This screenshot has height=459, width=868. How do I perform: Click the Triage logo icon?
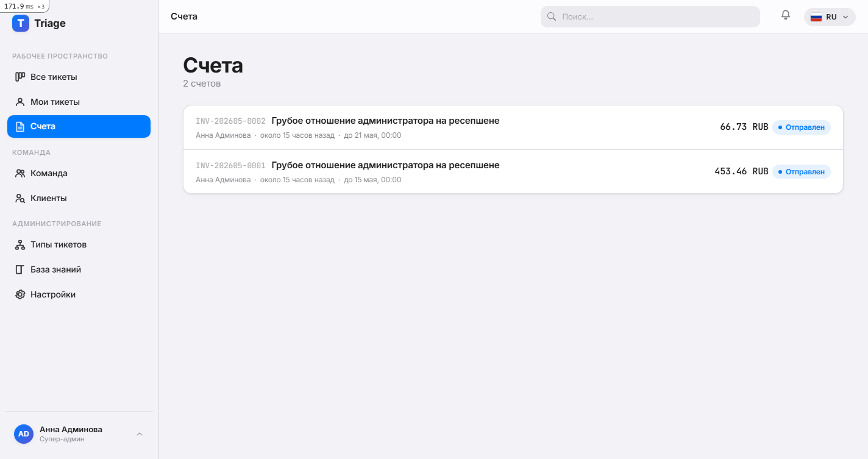tap(21, 23)
